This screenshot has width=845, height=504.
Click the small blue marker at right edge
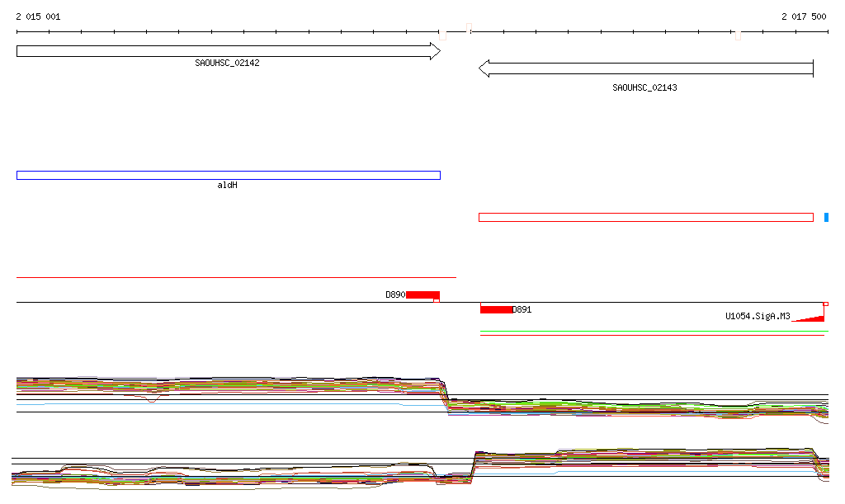[x=826, y=217]
